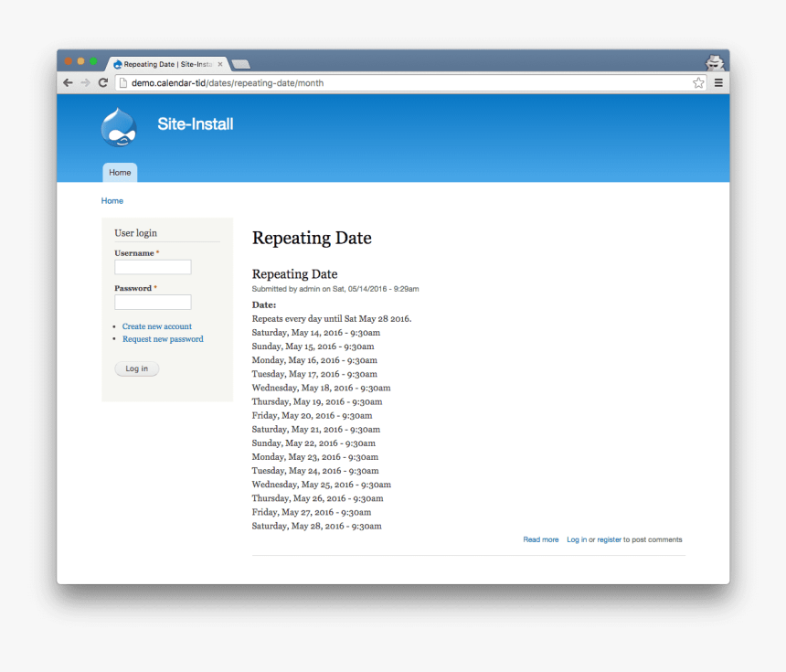Screen dimensions: 786x672
Task: Click the yellow minimize window button
Action: (x=80, y=61)
